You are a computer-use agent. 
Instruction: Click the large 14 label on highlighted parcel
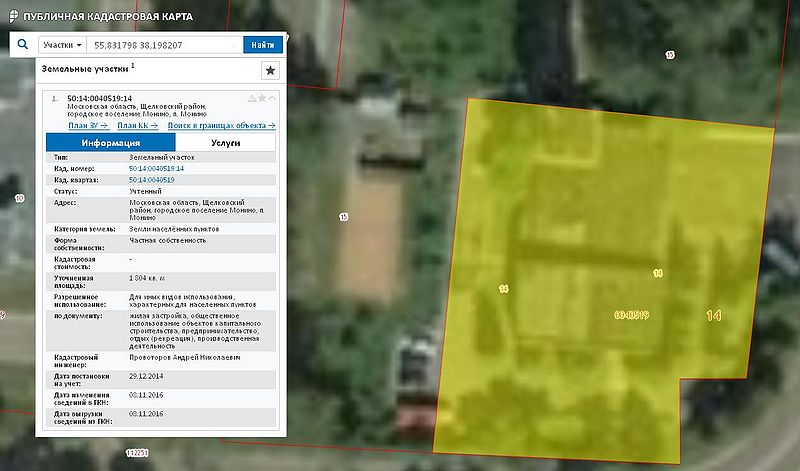(713, 315)
